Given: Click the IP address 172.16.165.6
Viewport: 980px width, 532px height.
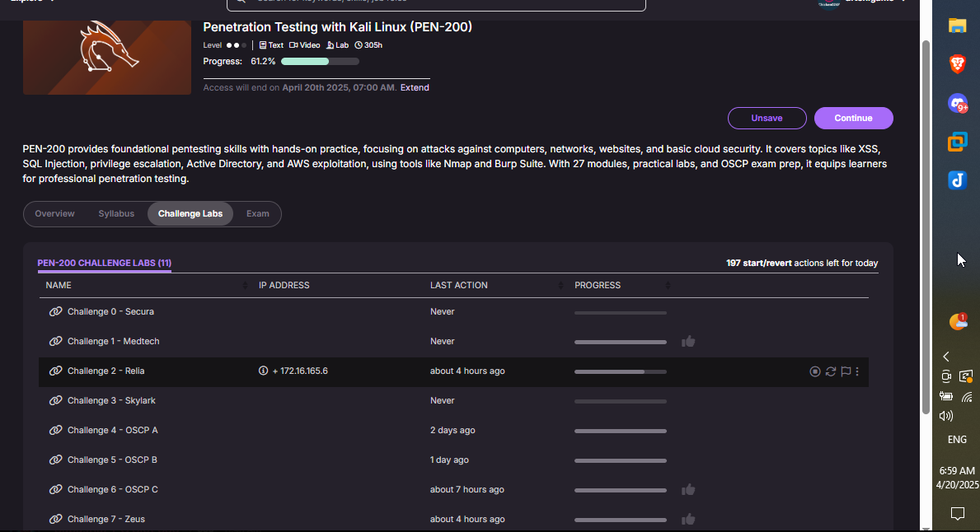Looking at the screenshot, I should tap(304, 371).
